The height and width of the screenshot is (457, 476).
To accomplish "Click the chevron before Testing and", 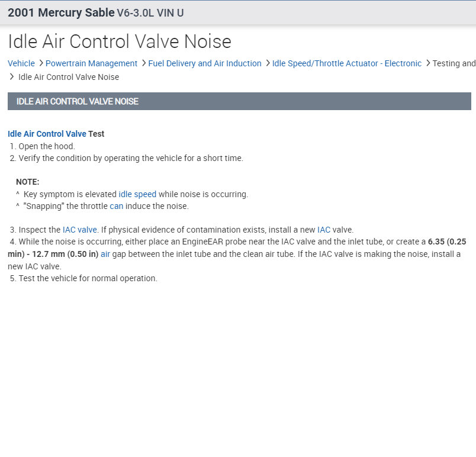I will click(427, 63).
